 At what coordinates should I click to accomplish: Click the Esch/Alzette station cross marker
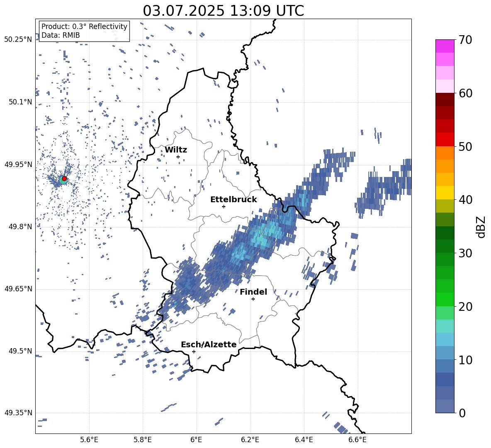[x=194, y=351]
